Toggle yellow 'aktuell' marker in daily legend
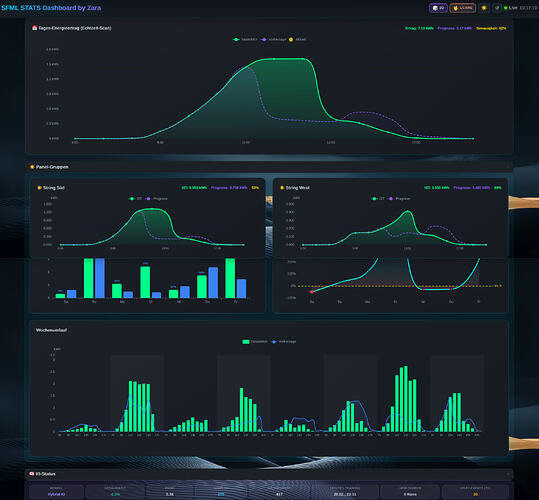The height and width of the screenshot is (500, 539). [297, 40]
